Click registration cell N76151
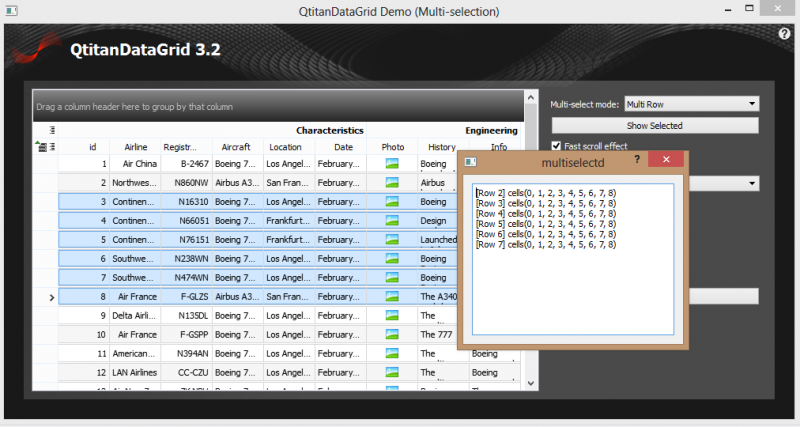 tap(187, 239)
